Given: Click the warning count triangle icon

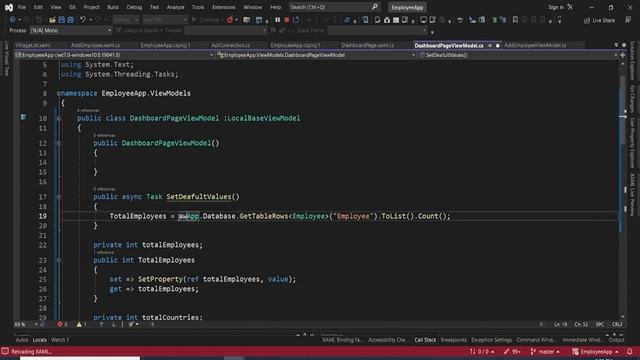Looking at the screenshot, I should 79,324.
